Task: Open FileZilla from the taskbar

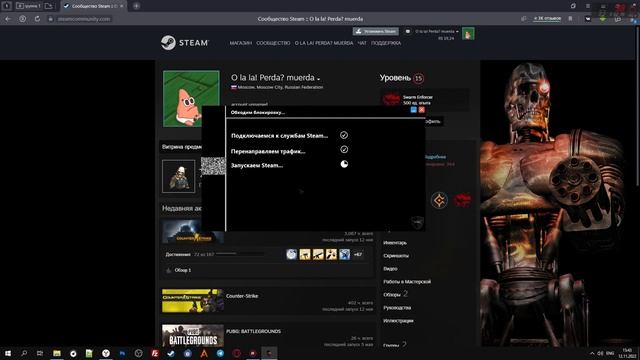Action: pyautogui.click(x=155, y=353)
